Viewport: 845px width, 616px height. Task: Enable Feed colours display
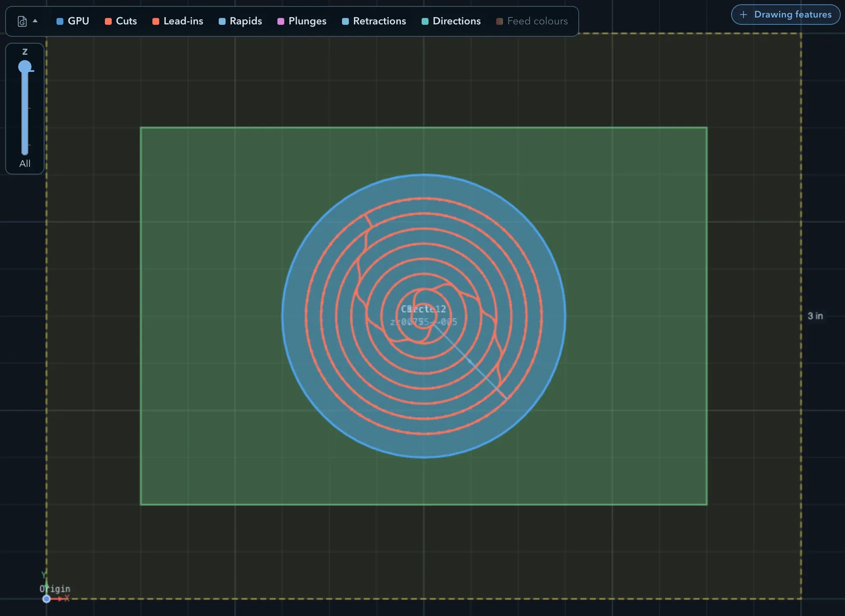[532, 21]
